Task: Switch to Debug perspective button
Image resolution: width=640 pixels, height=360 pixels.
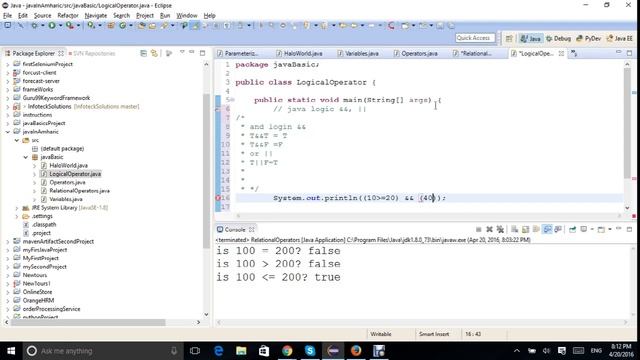Action: coord(558,38)
